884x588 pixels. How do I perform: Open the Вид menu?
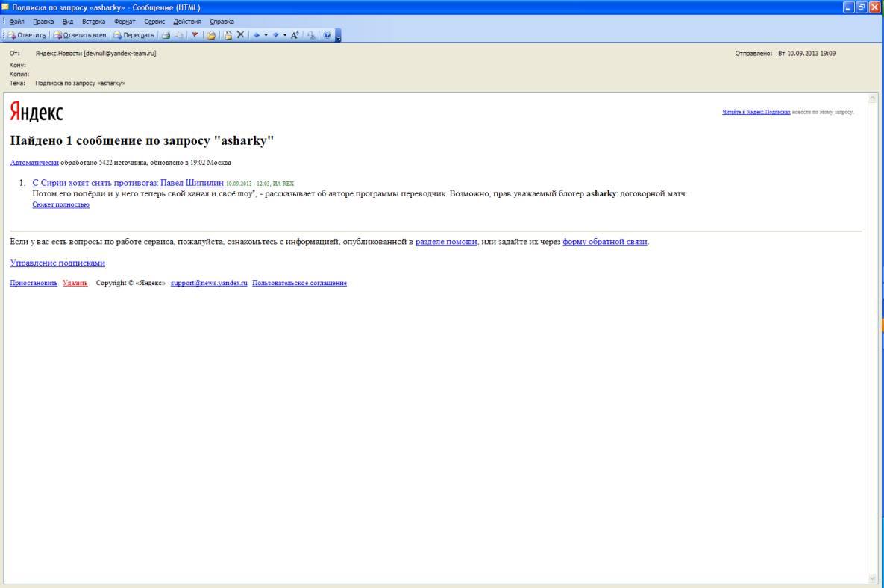68,22
